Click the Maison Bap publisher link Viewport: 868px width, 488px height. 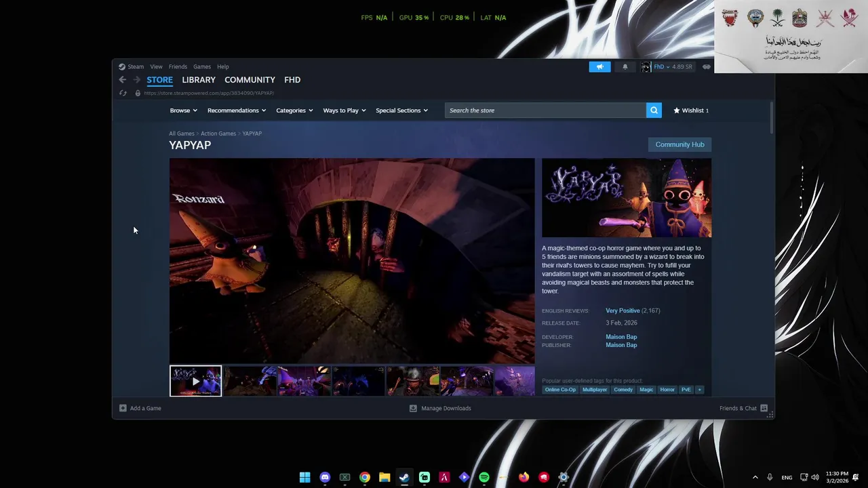tap(621, 345)
